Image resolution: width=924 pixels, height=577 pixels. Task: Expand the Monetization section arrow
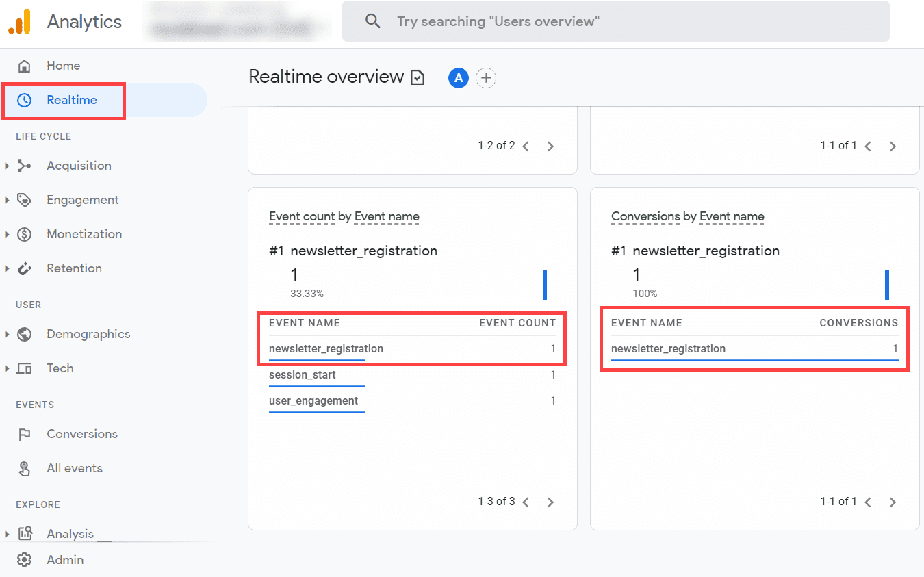(x=7, y=234)
